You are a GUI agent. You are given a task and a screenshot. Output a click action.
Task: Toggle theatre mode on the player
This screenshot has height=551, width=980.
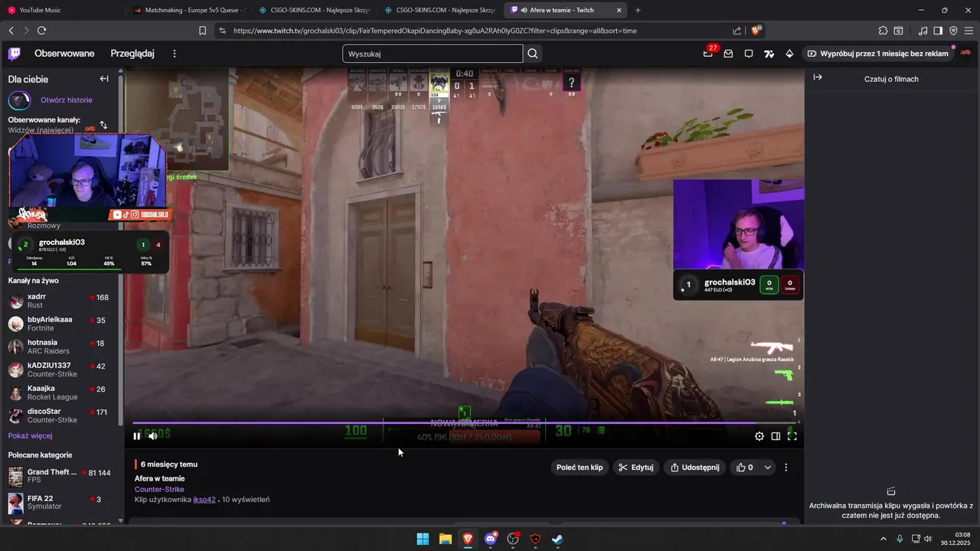[776, 436]
